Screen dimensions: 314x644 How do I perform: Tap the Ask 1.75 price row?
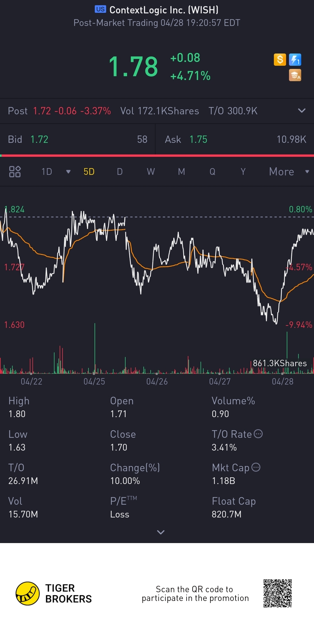235,139
